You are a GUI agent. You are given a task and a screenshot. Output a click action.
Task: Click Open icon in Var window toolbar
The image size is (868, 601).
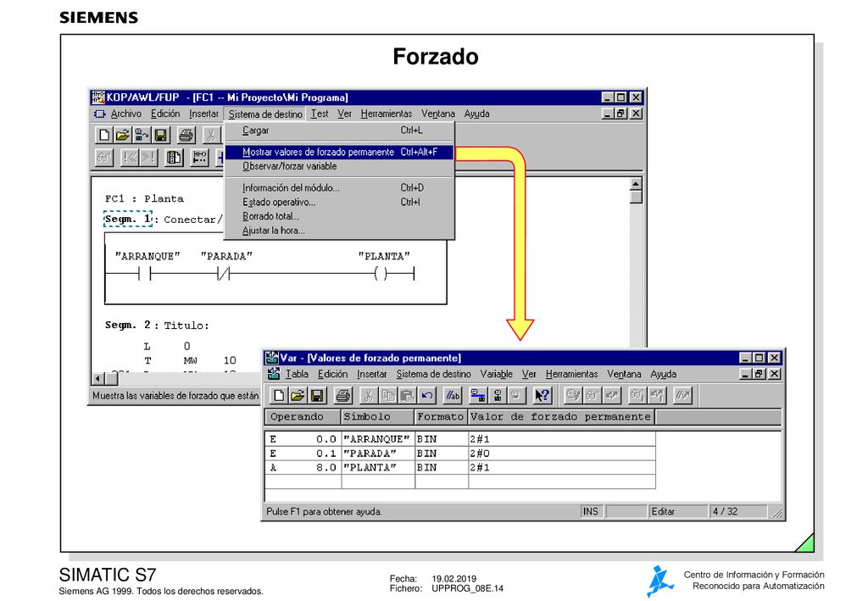[298, 395]
